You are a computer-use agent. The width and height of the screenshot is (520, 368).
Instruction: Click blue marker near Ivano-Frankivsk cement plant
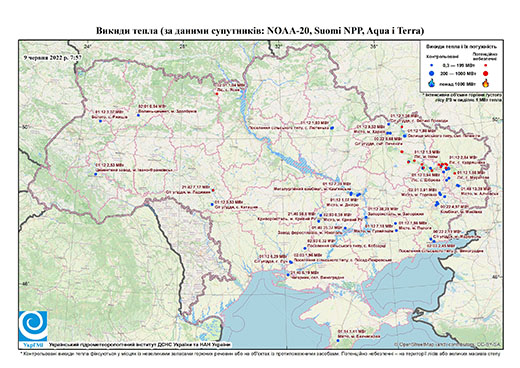coord(95,174)
